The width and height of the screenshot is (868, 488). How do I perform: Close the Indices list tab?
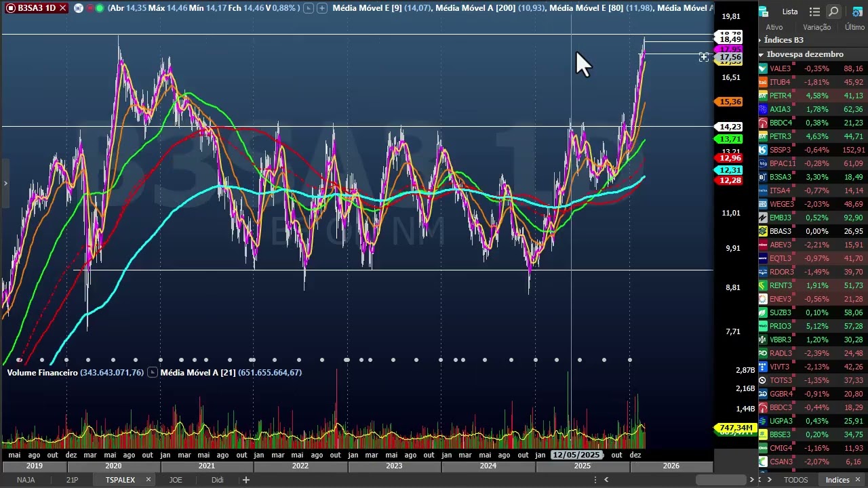(857, 480)
